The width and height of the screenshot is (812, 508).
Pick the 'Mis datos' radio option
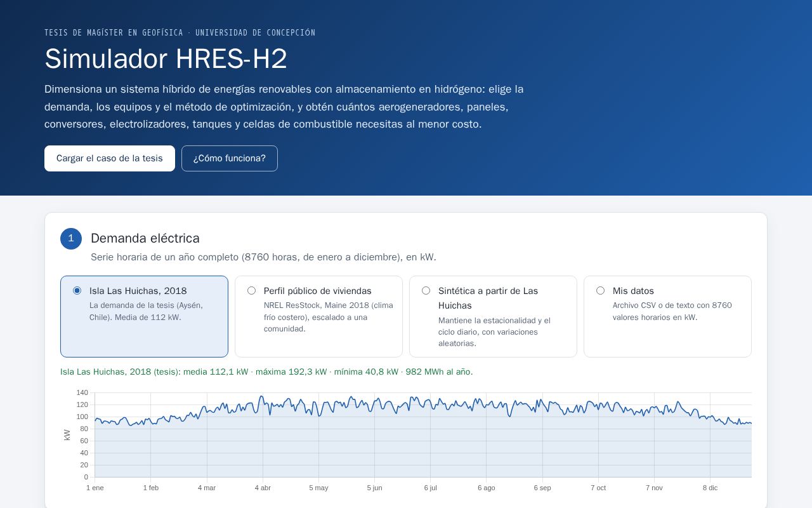[x=601, y=291]
